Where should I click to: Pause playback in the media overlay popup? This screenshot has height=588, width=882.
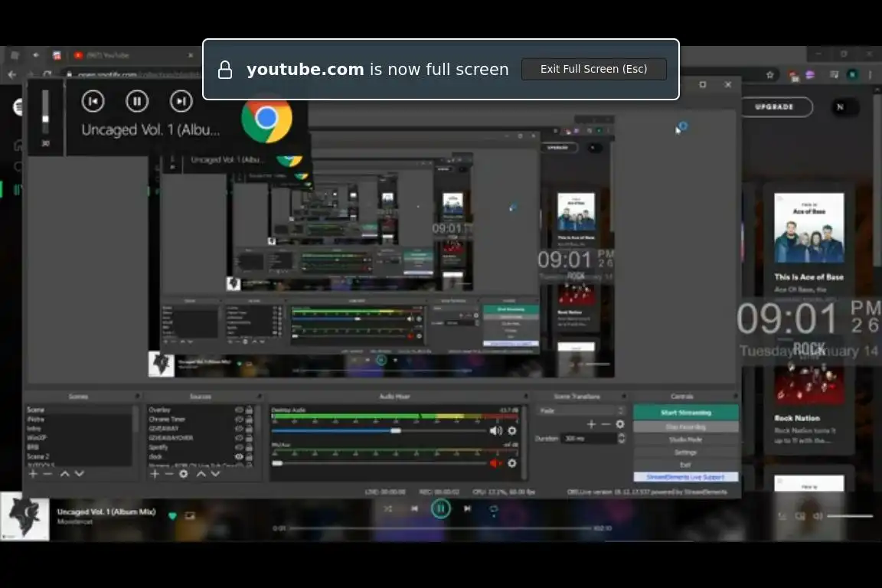(137, 101)
